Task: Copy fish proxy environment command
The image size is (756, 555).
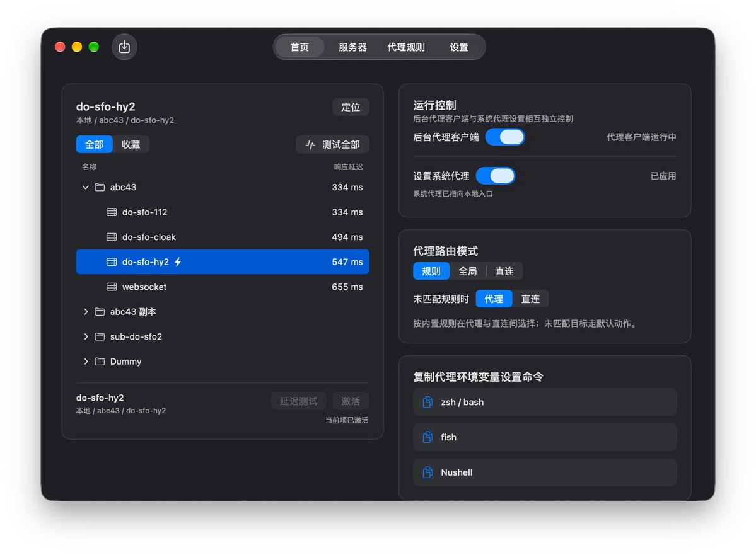Action: coord(545,437)
